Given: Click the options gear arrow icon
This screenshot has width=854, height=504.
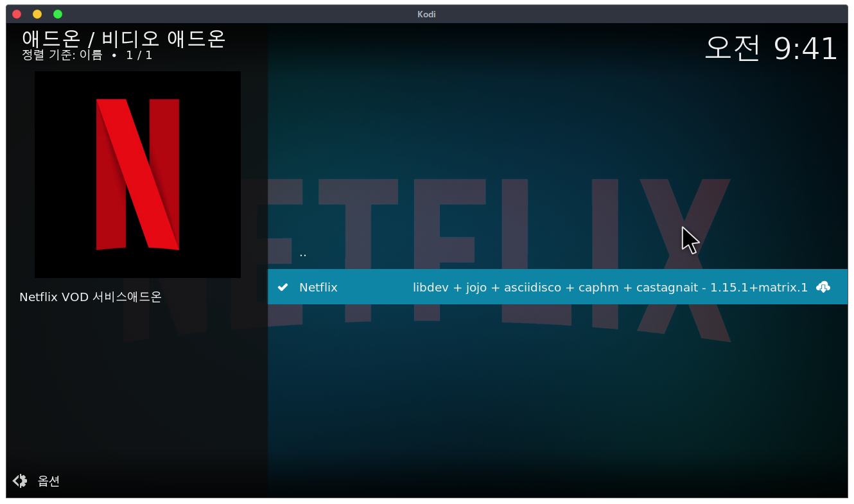Looking at the screenshot, I should click(20, 480).
